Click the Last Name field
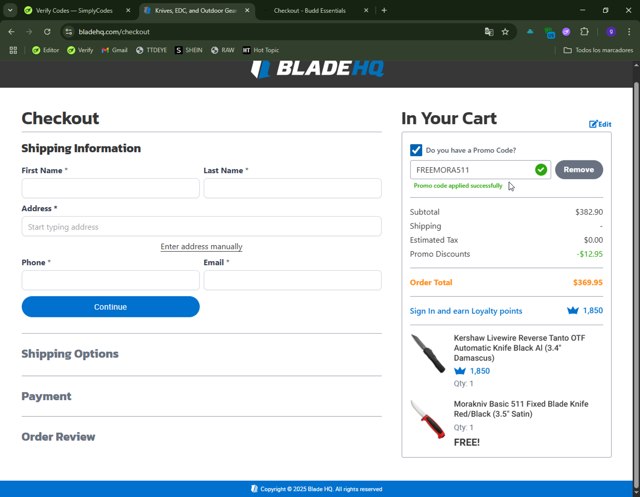This screenshot has height=497, width=640. tap(292, 188)
